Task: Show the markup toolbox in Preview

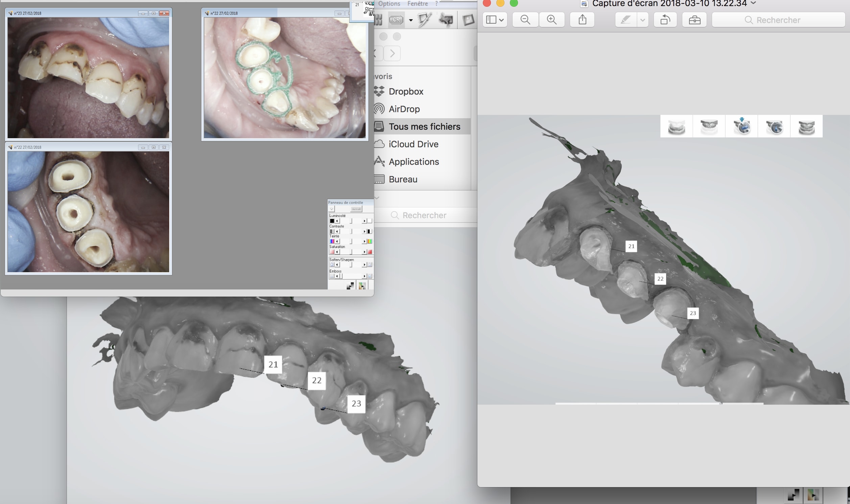Action: [x=694, y=20]
